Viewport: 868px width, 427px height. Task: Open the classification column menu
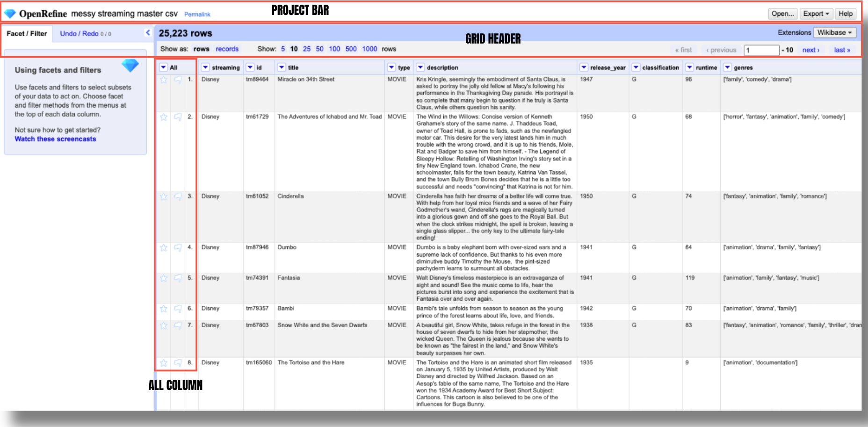click(x=636, y=67)
